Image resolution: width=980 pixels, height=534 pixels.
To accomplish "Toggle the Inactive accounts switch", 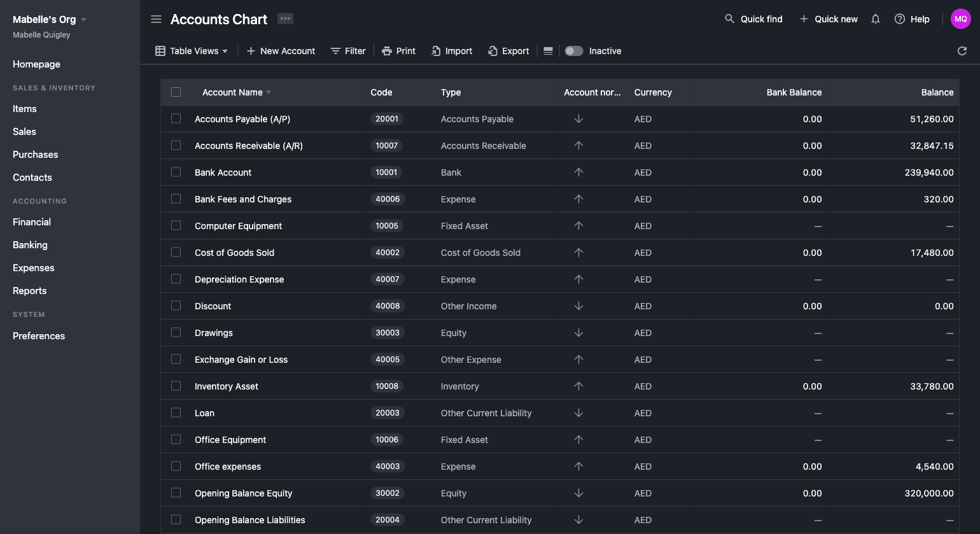I will pos(574,51).
